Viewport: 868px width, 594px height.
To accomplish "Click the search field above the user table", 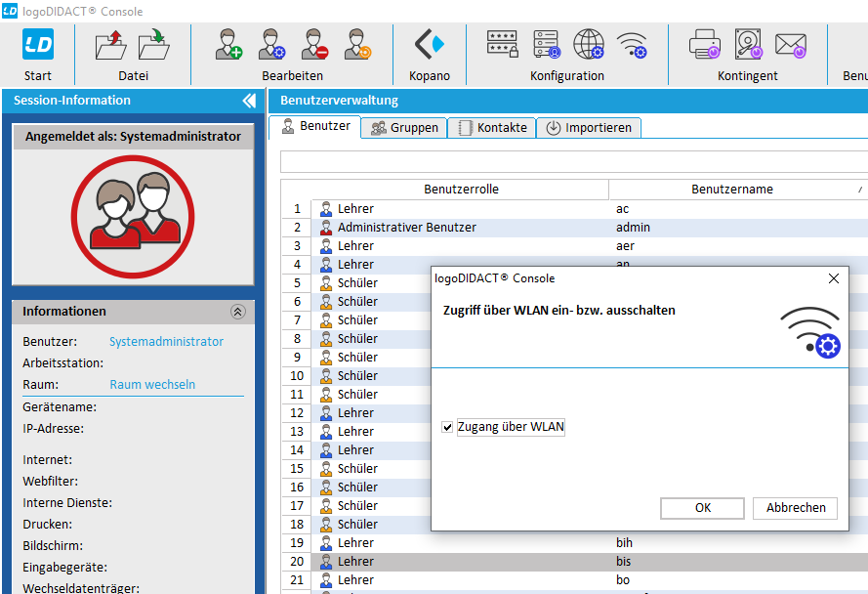I will pos(574,162).
